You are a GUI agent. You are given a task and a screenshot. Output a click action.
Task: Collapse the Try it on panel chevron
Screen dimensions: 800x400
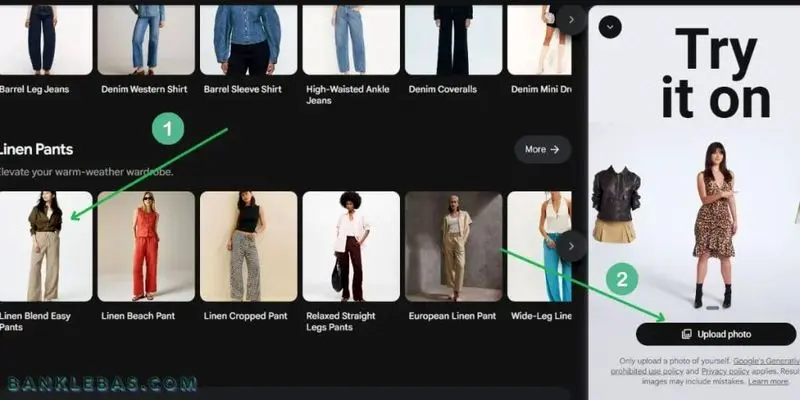click(x=610, y=27)
